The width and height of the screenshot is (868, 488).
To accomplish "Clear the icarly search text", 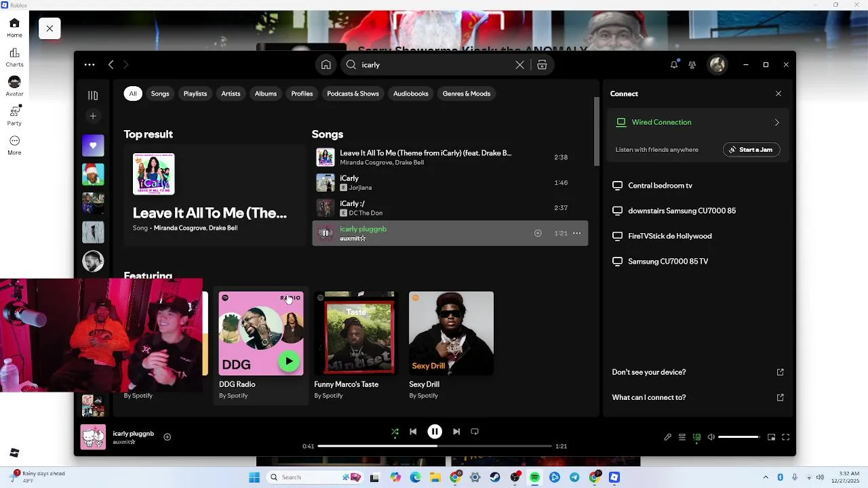I will point(519,64).
